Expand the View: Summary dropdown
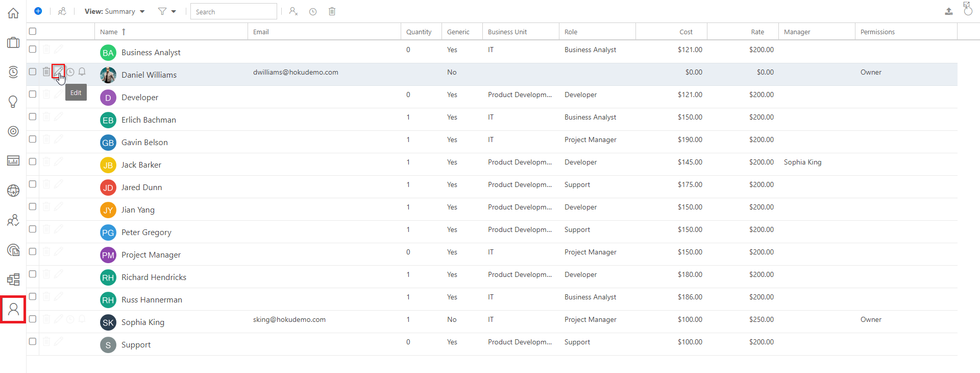Viewport: 980px width, 373px height. pyautogui.click(x=114, y=11)
